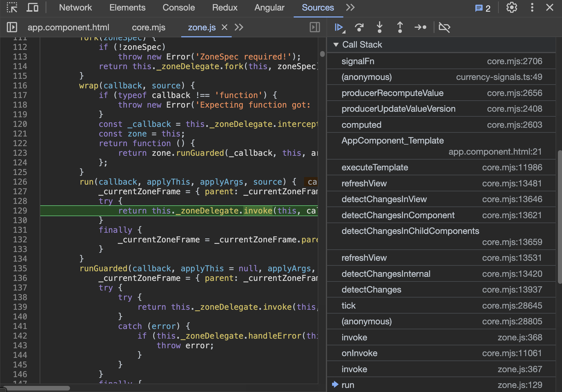Viewport: 562px width, 392px height.
Task: Show the file navigator sidebar
Action: [12, 27]
